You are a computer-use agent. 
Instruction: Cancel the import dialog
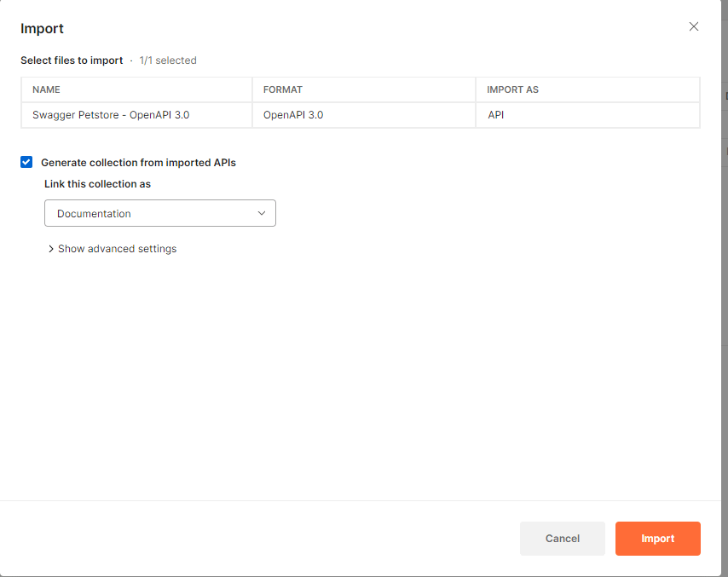563,539
